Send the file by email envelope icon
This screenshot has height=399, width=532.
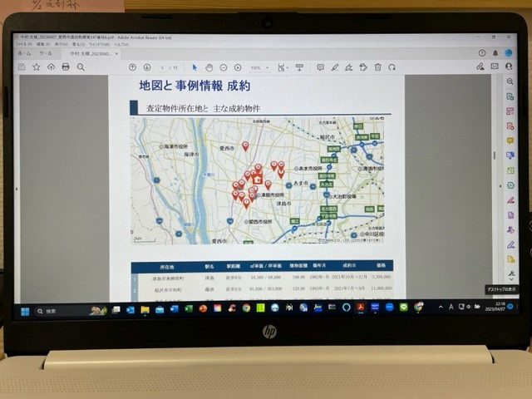(x=495, y=66)
